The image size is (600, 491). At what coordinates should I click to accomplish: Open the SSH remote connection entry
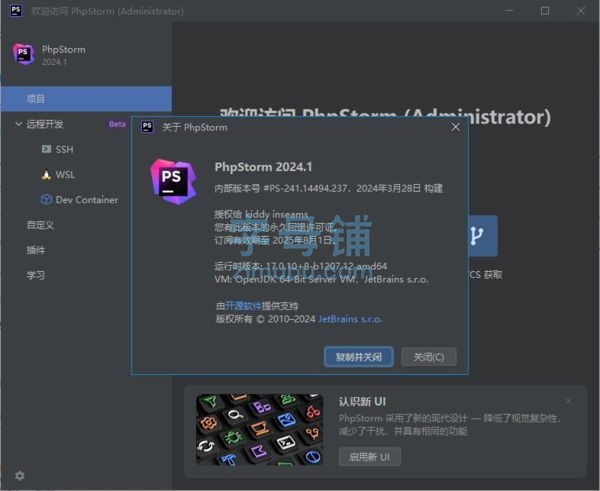(x=64, y=149)
